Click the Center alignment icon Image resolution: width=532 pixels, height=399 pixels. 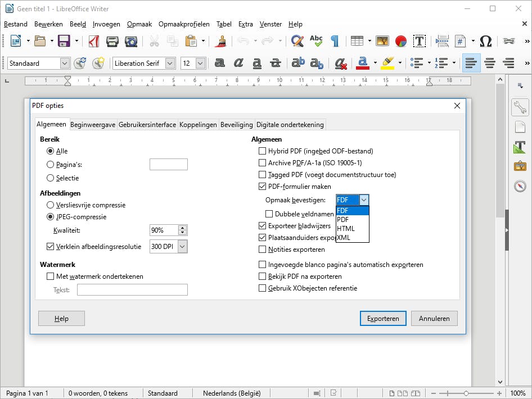coord(490,63)
